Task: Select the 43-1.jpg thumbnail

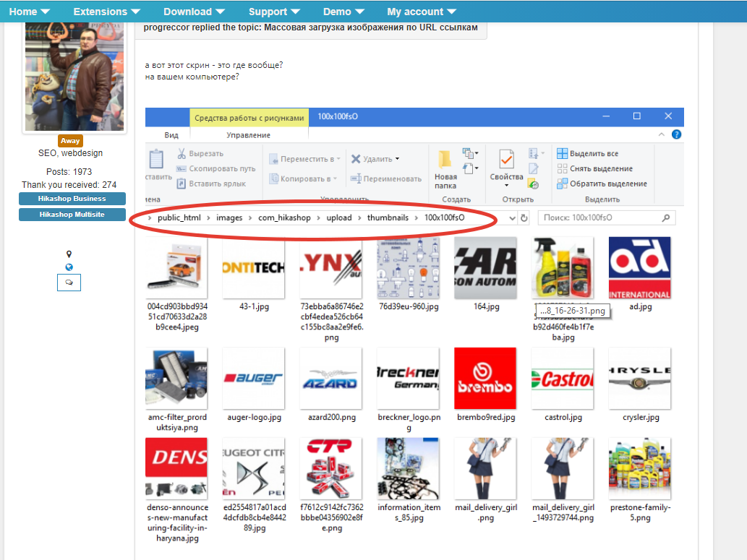Action: coord(253,267)
